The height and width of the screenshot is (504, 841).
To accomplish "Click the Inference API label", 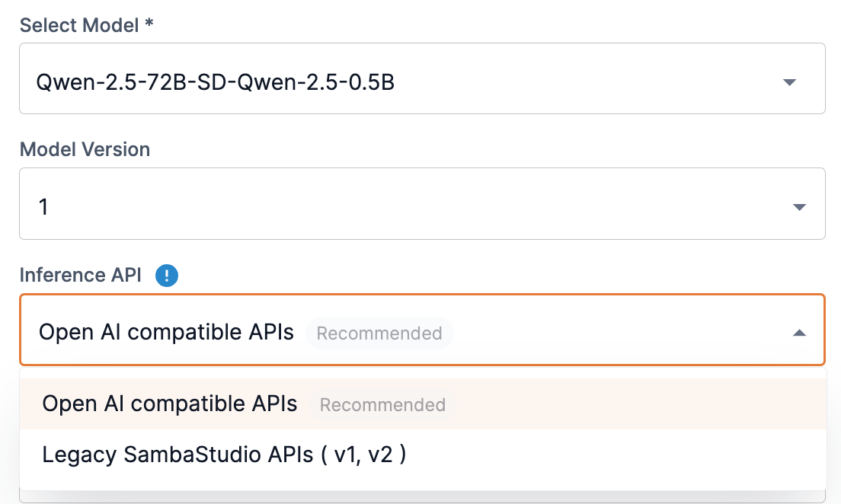I will [x=79, y=275].
